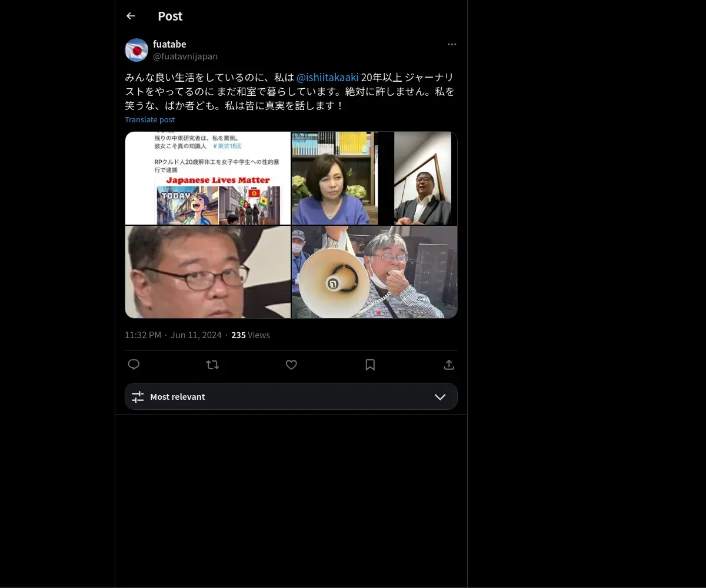Open fuatabe profile avatar with Japan flag
The width and height of the screenshot is (706, 588).
pyautogui.click(x=136, y=50)
